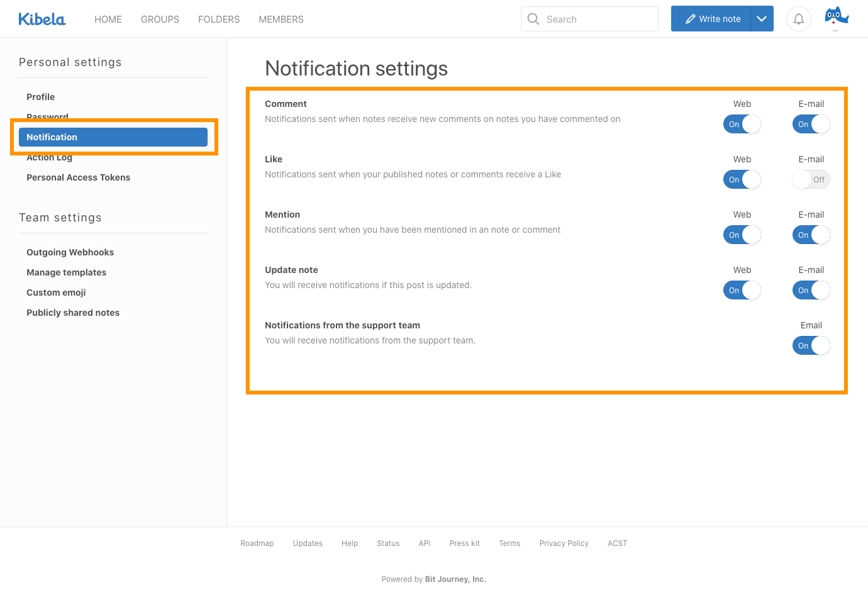This screenshot has height=602, width=868.
Task: Click the Privacy Policy footer link
Action: [564, 543]
